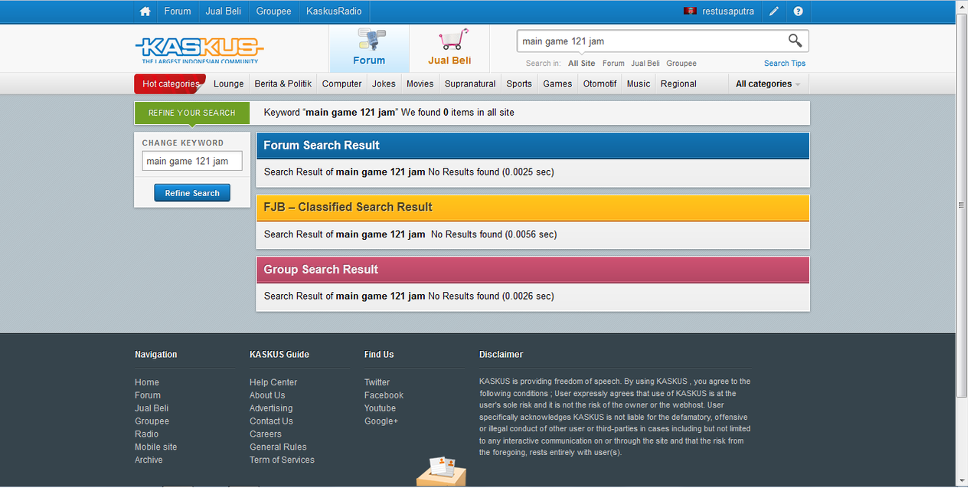Image resolution: width=980 pixels, height=488 pixels.
Task: Open the Search Tips link
Action: (785, 64)
